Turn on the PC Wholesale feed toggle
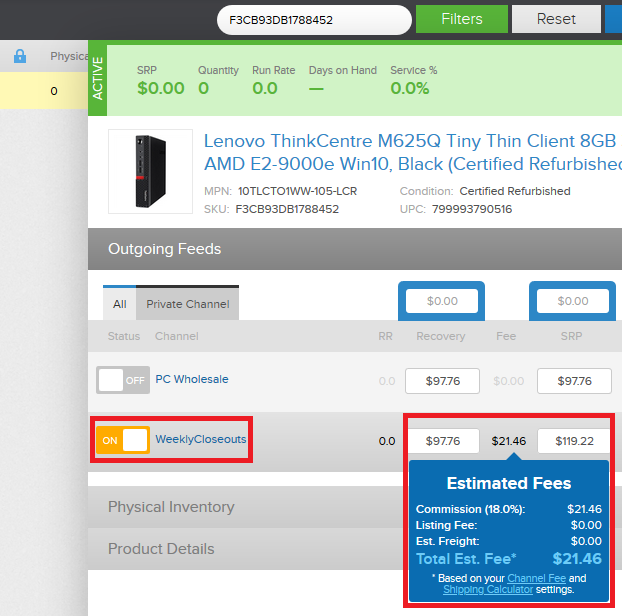The image size is (622, 616). click(x=123, y=380)
